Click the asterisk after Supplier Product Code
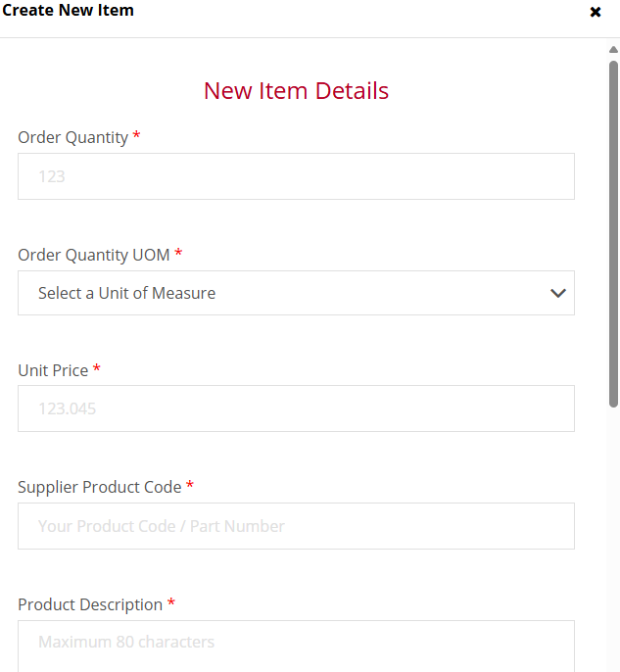 (x=190, y=485)
